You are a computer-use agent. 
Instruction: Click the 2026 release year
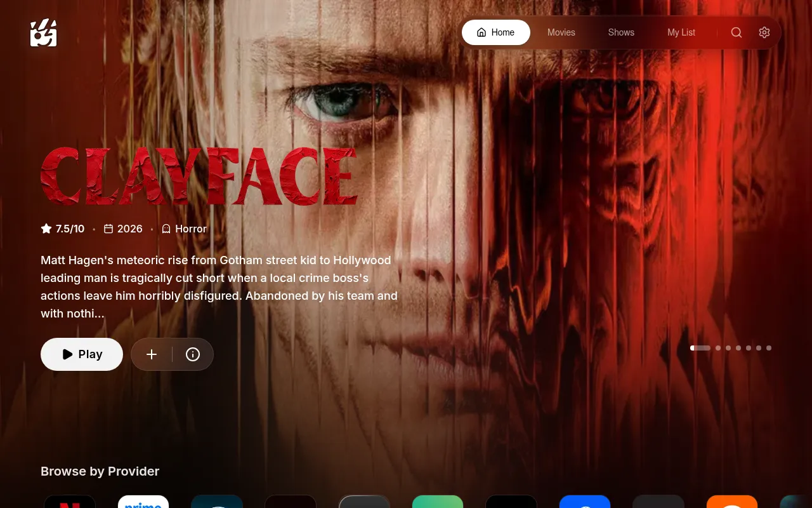click(x=130, y=229)
